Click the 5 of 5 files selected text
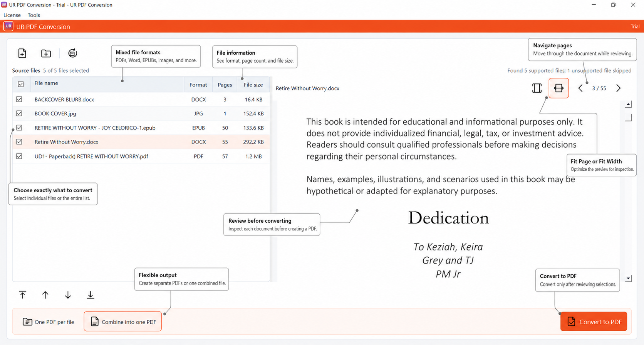This screenshot has height=345, width=644. (66, 70)
